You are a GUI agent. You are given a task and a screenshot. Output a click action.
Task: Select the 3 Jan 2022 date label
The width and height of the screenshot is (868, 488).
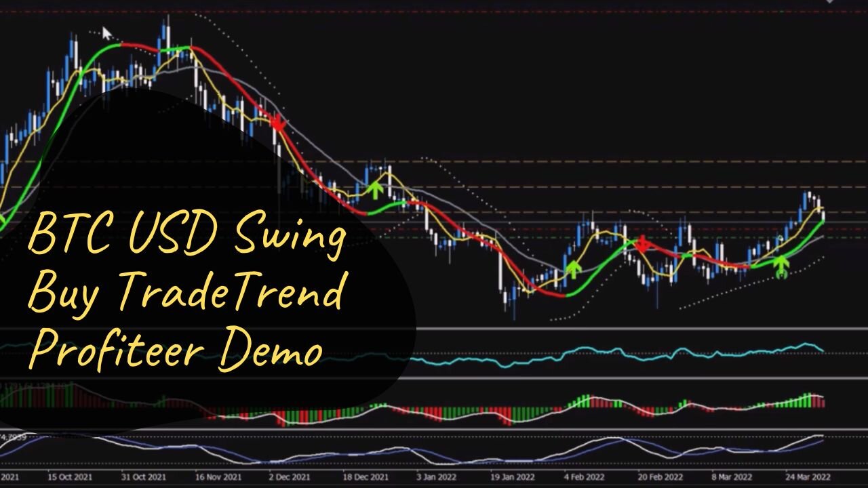[x=437, y=478]
